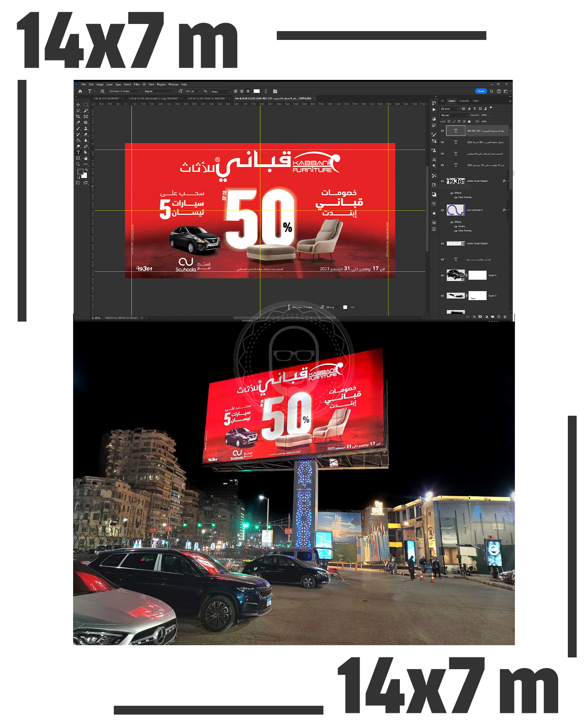Hide the 19361 Vector Smart Object layer

pos(442,181)
